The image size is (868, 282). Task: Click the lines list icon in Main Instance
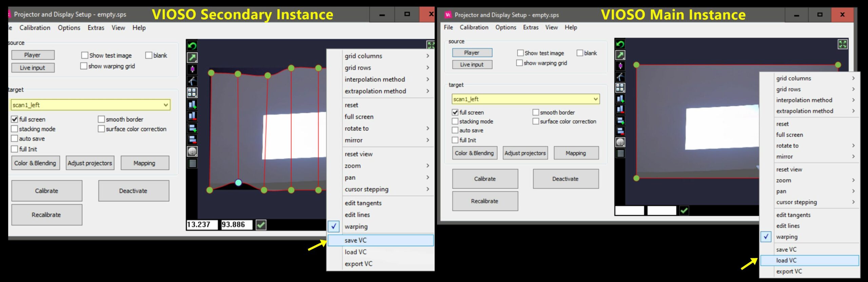click(620, 153)
